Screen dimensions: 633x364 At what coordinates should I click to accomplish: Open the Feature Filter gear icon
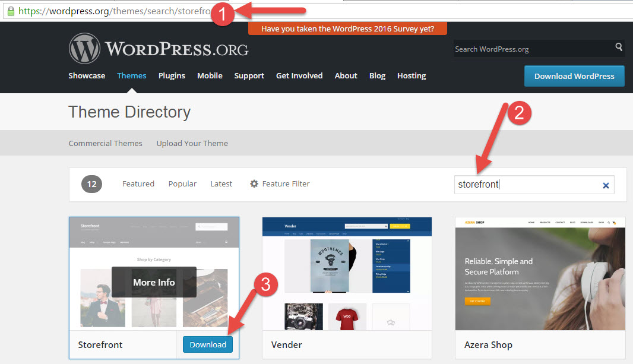(x=255, y=183)
